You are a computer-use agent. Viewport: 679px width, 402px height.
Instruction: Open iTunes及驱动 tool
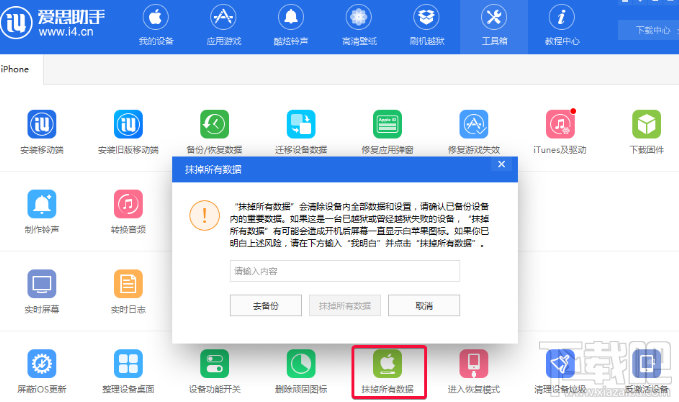click(x=560, y=132)
